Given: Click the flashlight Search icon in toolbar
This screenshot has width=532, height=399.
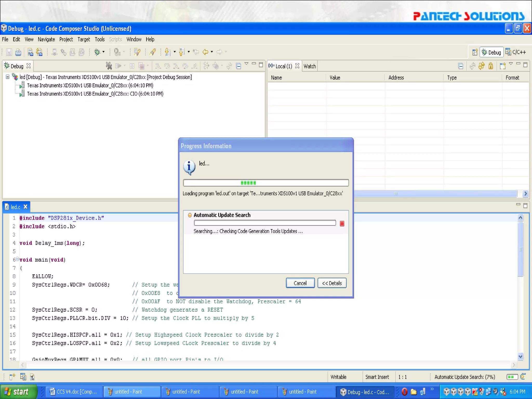Looking at the screenshot, I should (153, 52).
